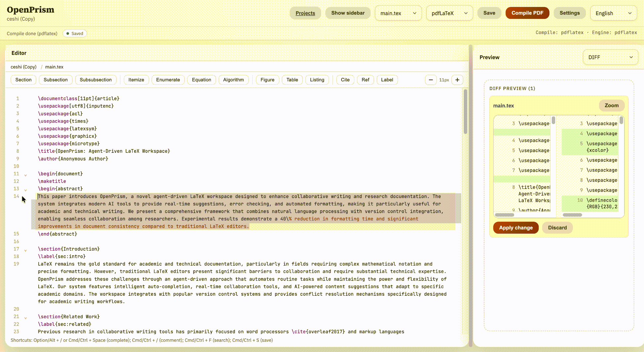Collapse the abstract block at line 13
Image resolution: width=644 pixels, height=352 pixels.
[25, 190]
